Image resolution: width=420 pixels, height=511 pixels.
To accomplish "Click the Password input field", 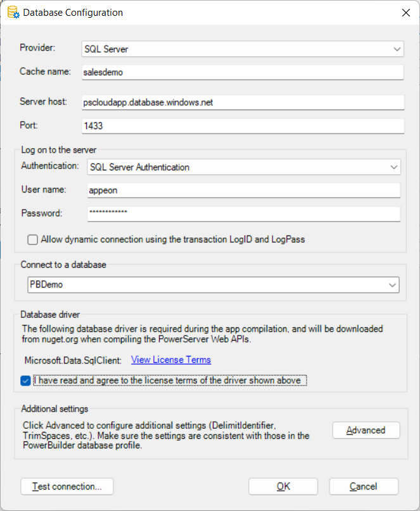I will tap(243, 213).
